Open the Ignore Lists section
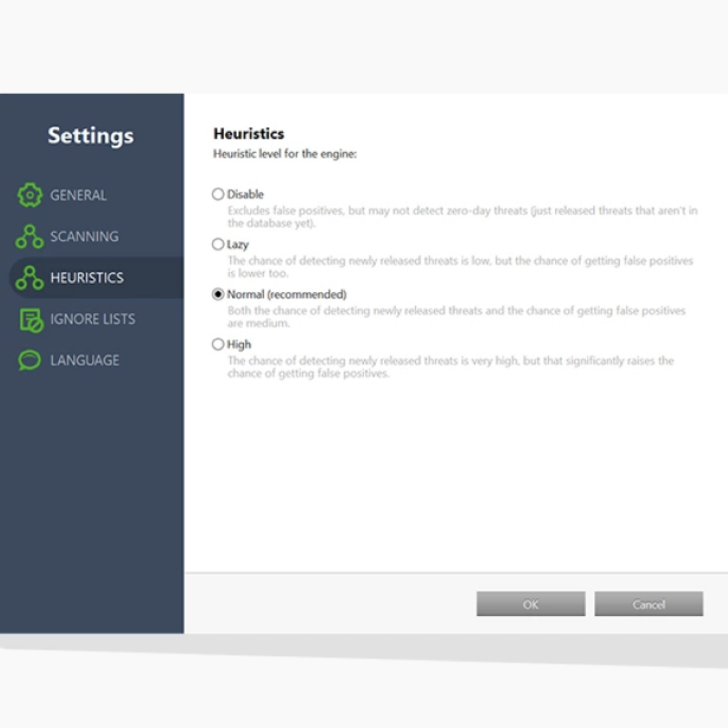Image resolution: width=728 pixels, height=728 pixels. [93, 318]
